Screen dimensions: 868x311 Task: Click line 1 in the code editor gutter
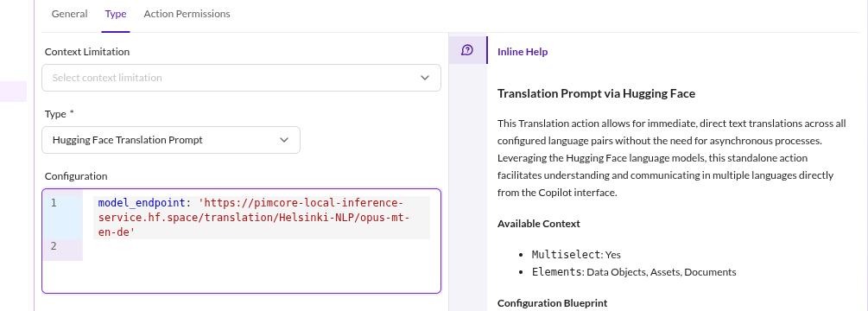click(x=54, y=203)
